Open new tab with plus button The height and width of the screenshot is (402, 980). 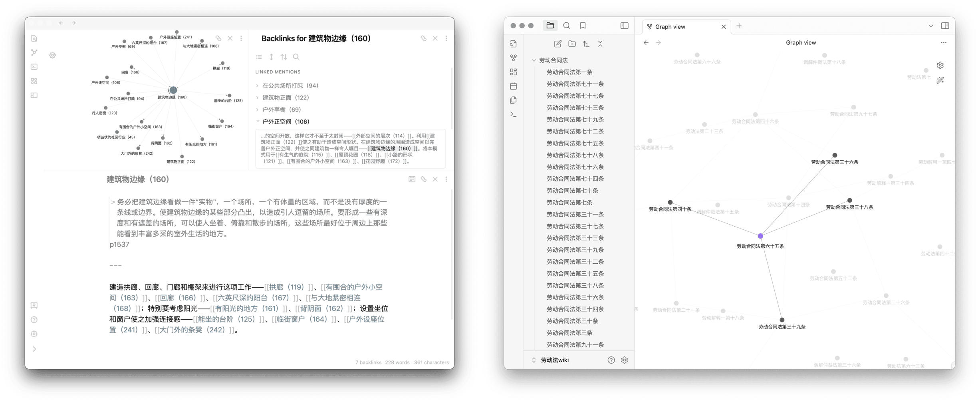pos(739,26)
